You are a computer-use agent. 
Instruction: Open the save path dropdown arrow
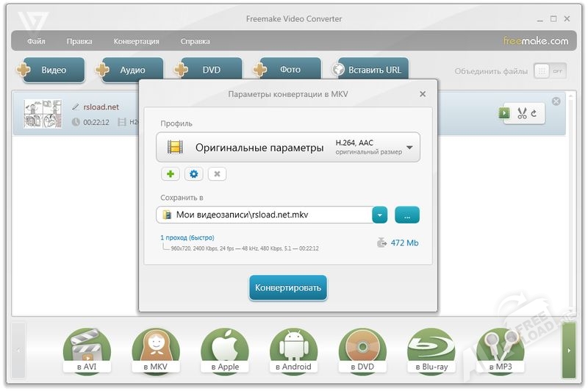click(x=379, y=215)
